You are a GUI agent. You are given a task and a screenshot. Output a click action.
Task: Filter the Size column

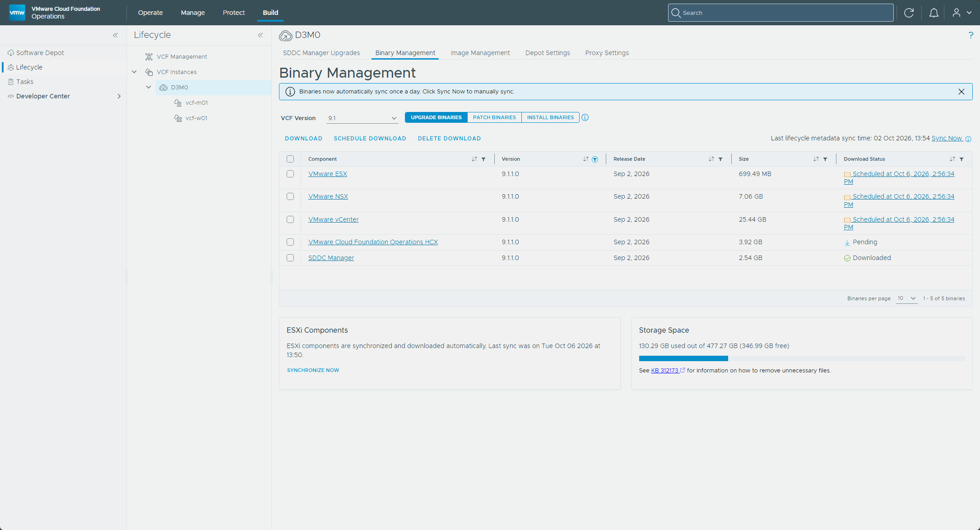[825, 159]
